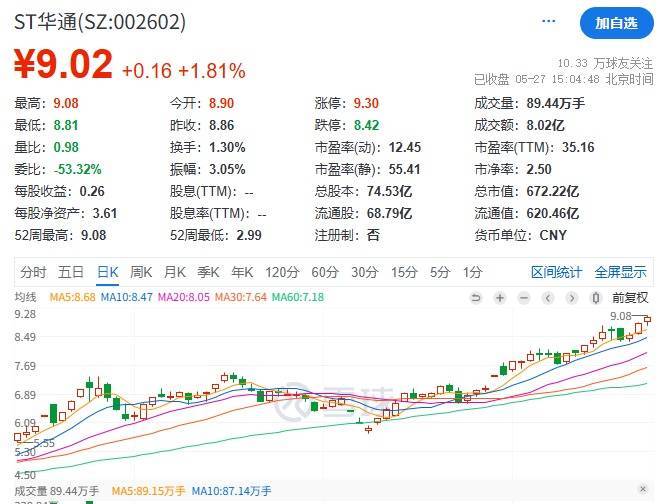Switch chart to 30分 interval
This screenshot has height=504, width=670.
tap(364, 272)
